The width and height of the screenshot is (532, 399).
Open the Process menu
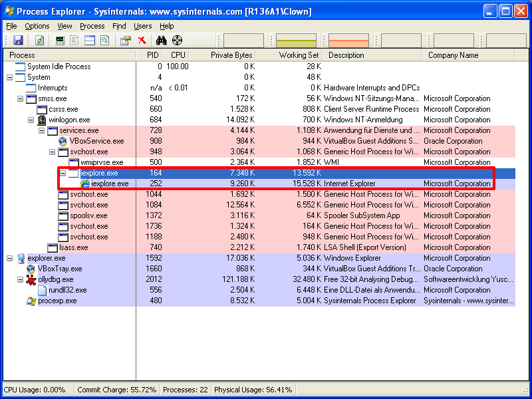(x=92, y=26)
